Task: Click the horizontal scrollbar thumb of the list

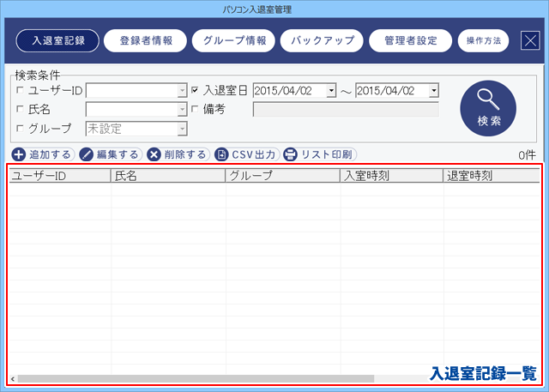Action: pos(196,378)
